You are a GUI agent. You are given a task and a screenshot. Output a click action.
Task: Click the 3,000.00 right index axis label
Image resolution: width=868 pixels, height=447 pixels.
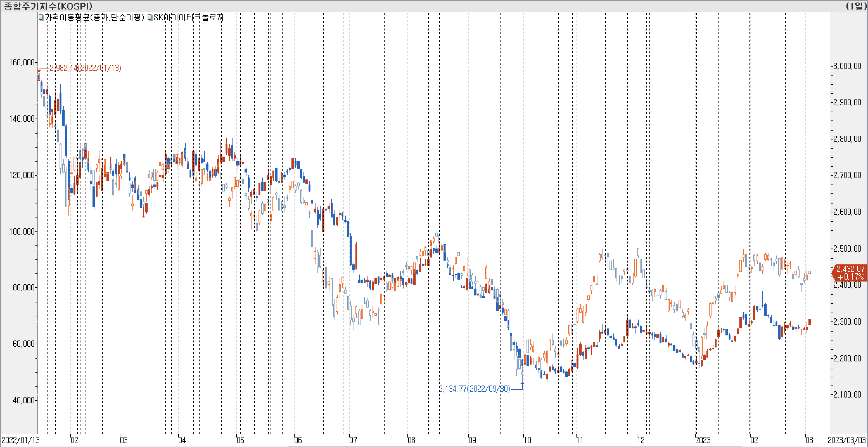[x=847, y=66]
